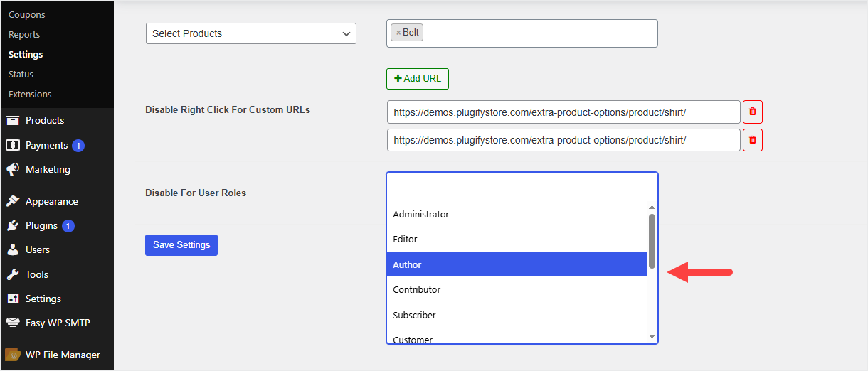Viewport: 868px width, 371px height.
Task: Remove the second custom URL with trash icon
Action: (x=753, y=140)
